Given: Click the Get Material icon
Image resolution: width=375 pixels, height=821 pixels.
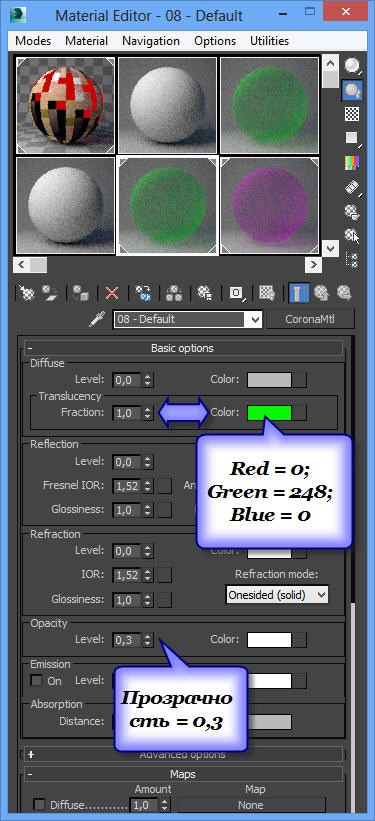Looking at the screenshot, I should click(x=27, y=293).
